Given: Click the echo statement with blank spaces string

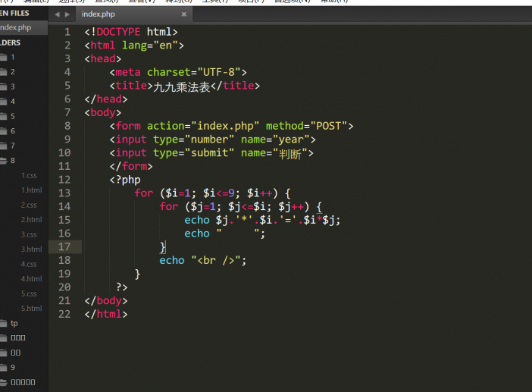Looking at the screenshot, I should click(x=224, y=234).
